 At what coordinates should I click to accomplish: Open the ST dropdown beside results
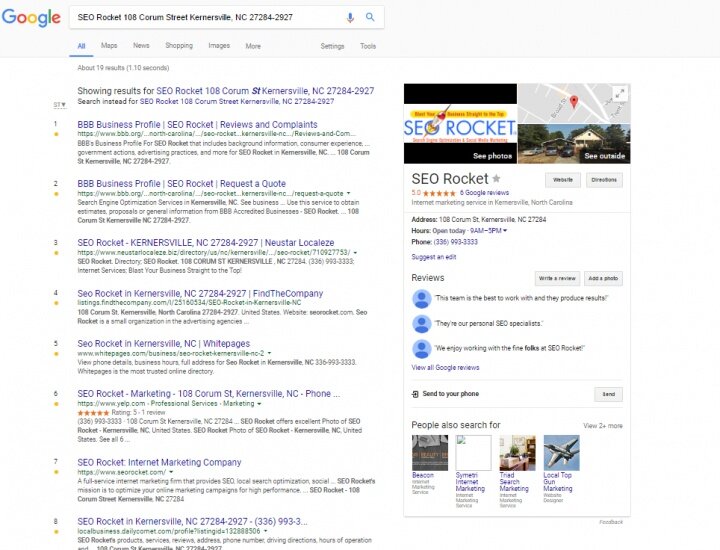[59, 105]
